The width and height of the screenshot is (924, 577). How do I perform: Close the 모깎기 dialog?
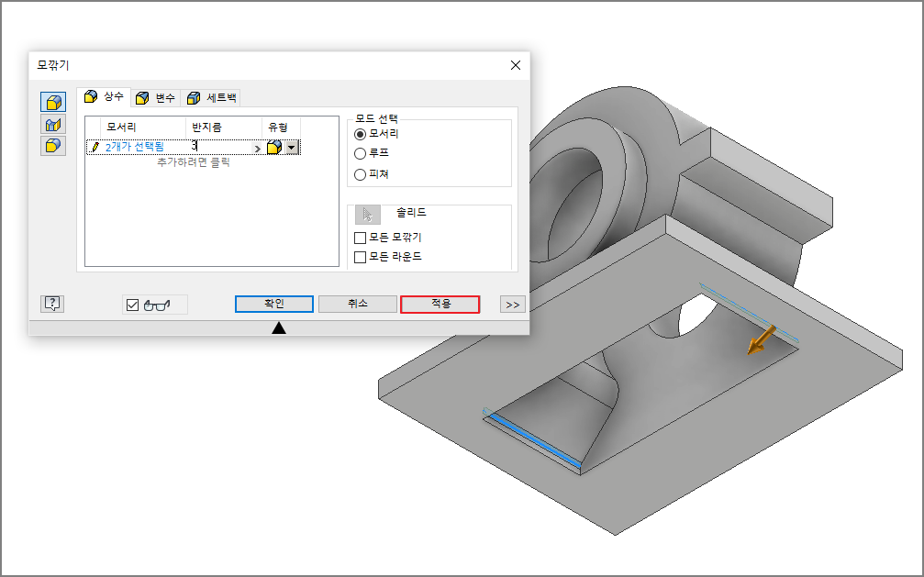(x=516, y=65)
